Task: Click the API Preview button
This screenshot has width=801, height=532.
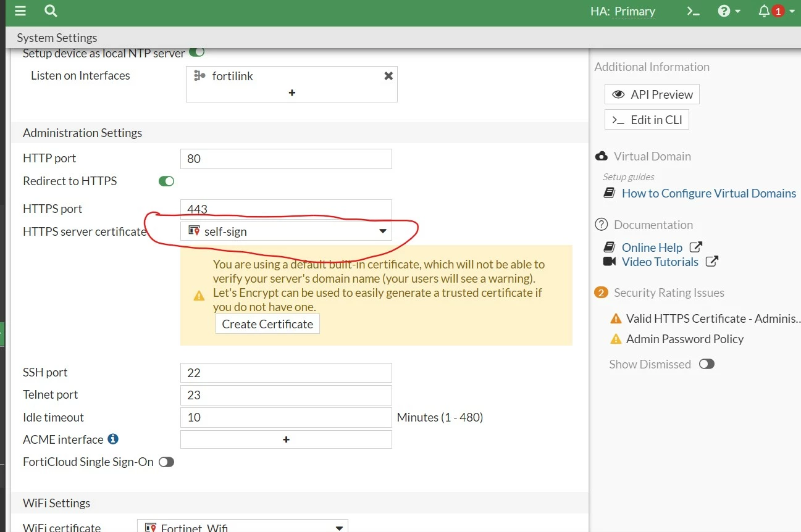Action: click(x=652, y=94)
